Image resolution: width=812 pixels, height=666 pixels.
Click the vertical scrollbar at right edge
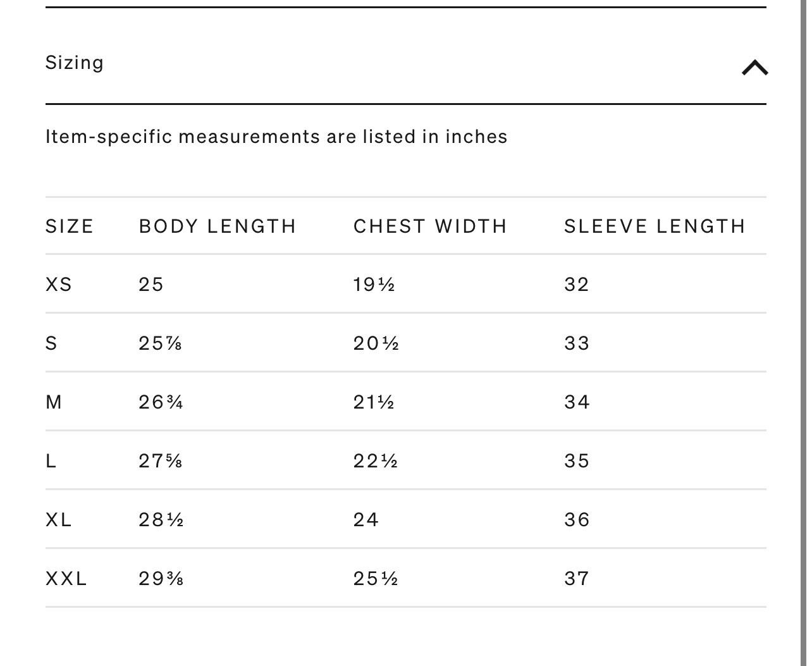pyautogui.click(x=803, y=333)
